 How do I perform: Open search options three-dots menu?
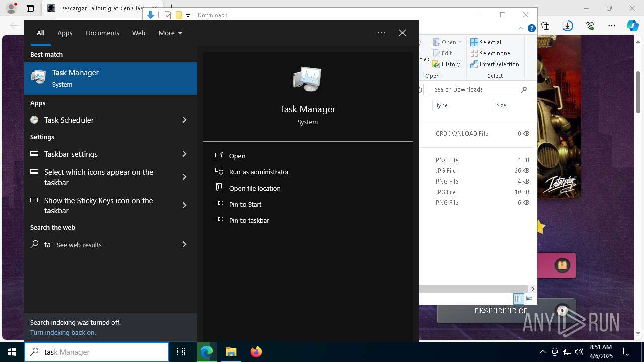click(381, 33)
